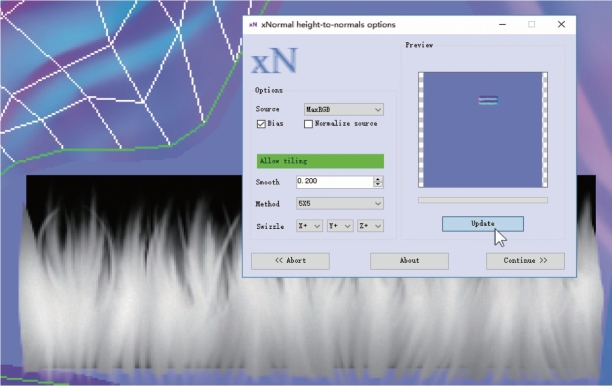Viewport: 612px width, 386px height.
Task: Close the height-to-normals options dialog
Action: coord(561,24)
